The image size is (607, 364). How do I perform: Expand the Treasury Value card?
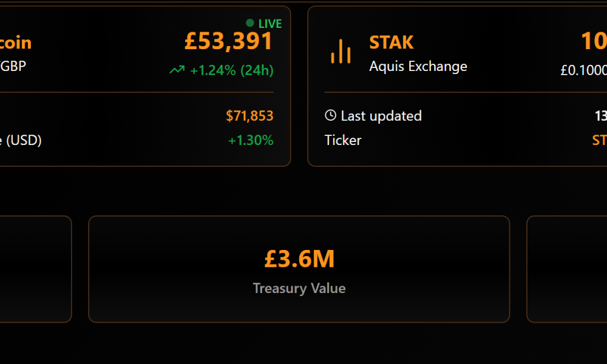[299, 269]
